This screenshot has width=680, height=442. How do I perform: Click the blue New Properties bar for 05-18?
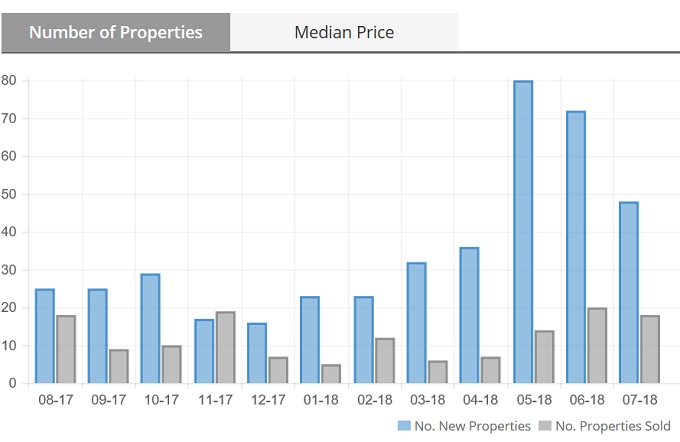point(523,232)
